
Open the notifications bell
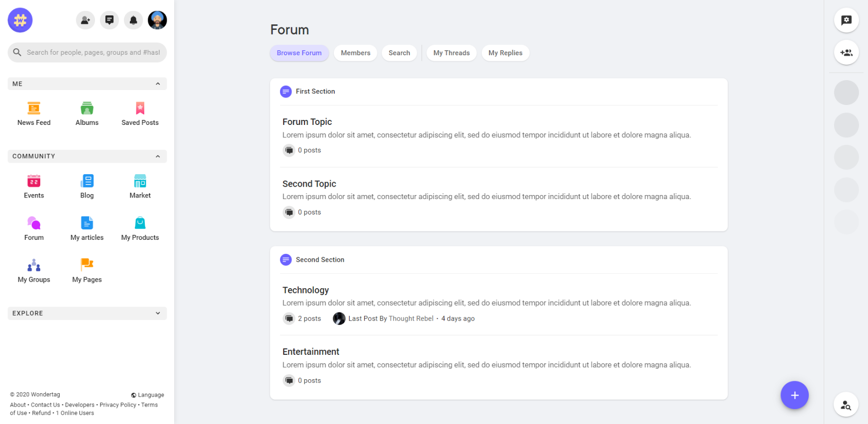(133, 20)
